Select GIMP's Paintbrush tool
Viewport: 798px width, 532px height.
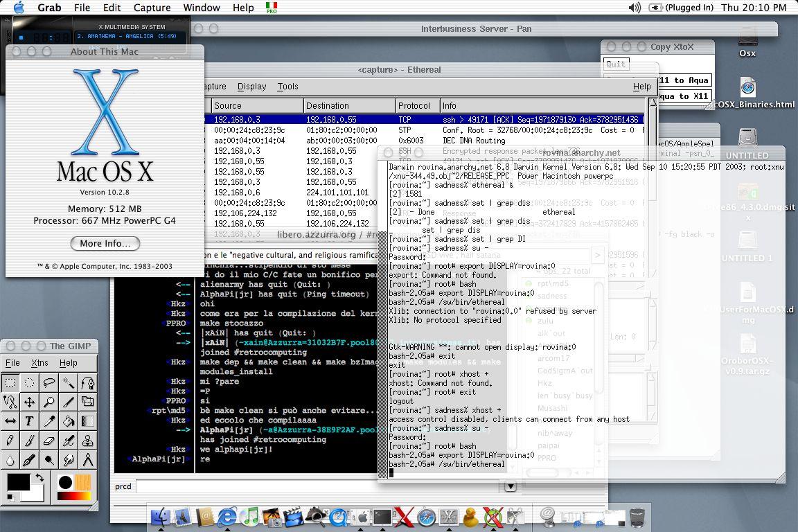30,441
